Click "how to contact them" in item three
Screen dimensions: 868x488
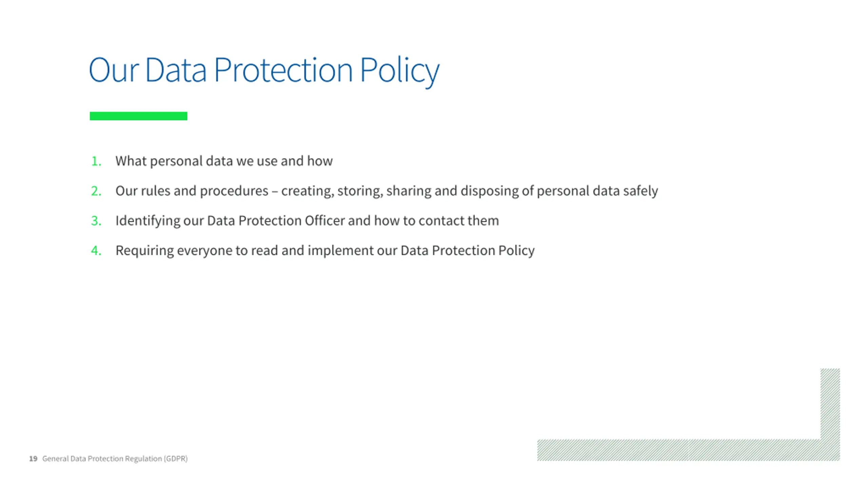[436, 221]
